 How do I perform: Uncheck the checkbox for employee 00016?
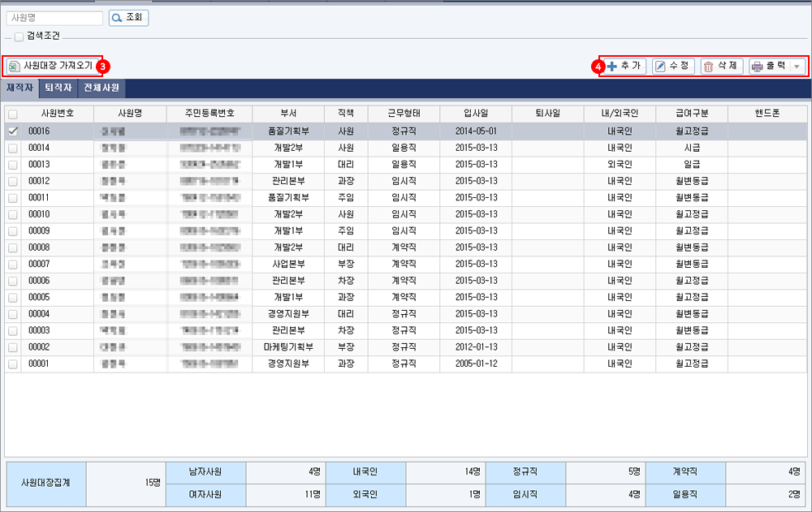click(x=13, y=131)
